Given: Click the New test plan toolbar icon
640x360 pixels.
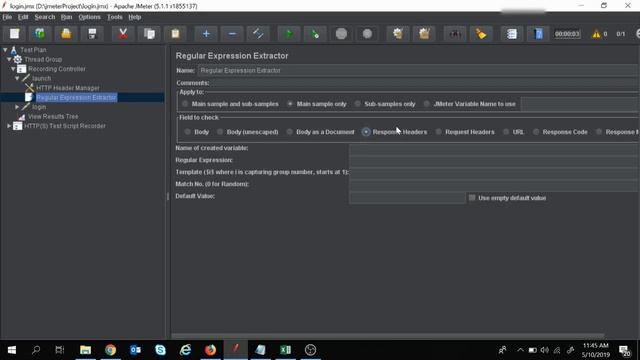Looking at the screenshot, I should tap(14, 34).
